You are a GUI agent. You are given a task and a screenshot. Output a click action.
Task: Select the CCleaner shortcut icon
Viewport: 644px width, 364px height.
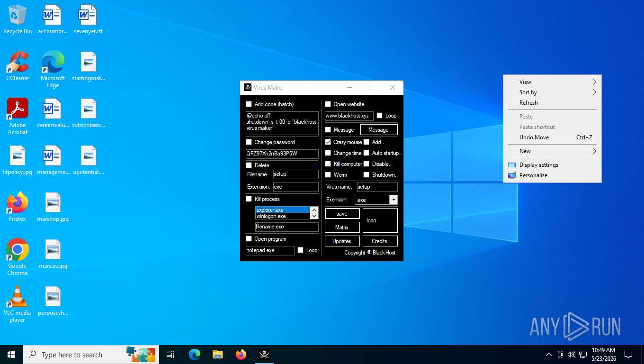point(18,67)
